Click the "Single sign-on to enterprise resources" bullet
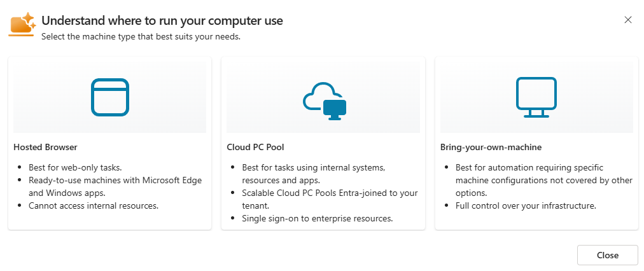This screenshot has width=644, height=271. (x=318, y=218)
